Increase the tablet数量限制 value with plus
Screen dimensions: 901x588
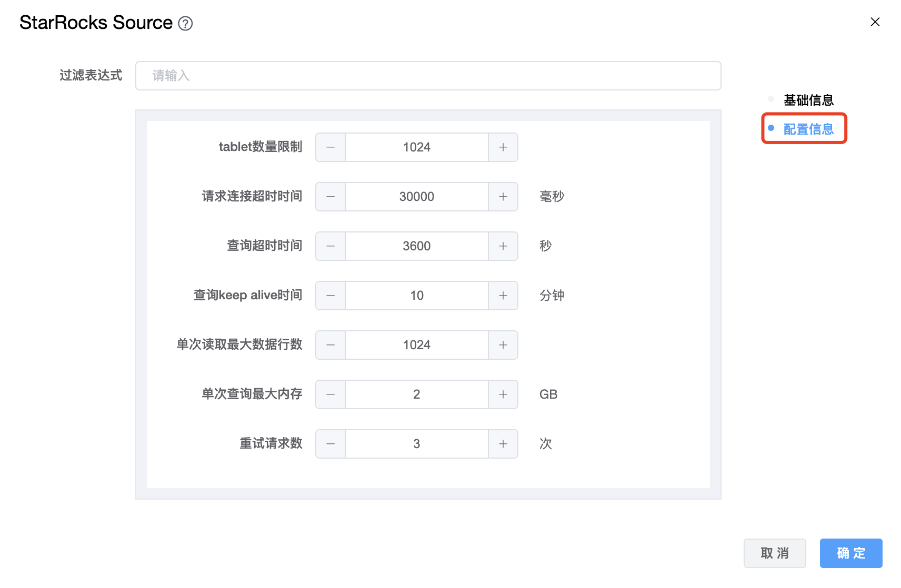point(503,147)
